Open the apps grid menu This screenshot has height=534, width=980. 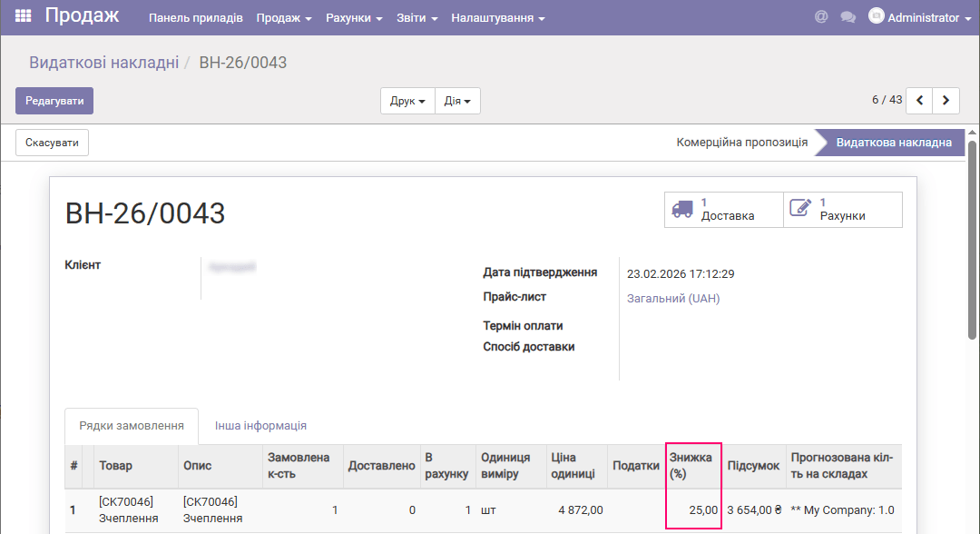[22, 15]
